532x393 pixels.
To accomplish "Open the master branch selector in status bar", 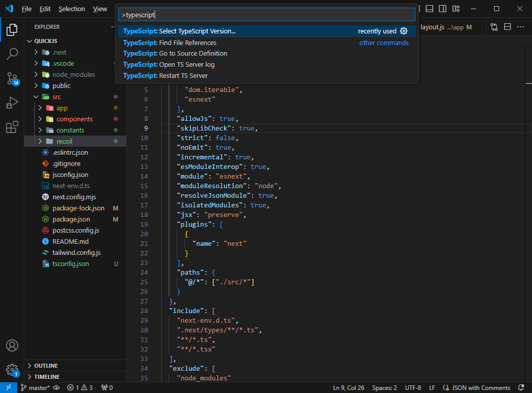I will tap(35, 387).
